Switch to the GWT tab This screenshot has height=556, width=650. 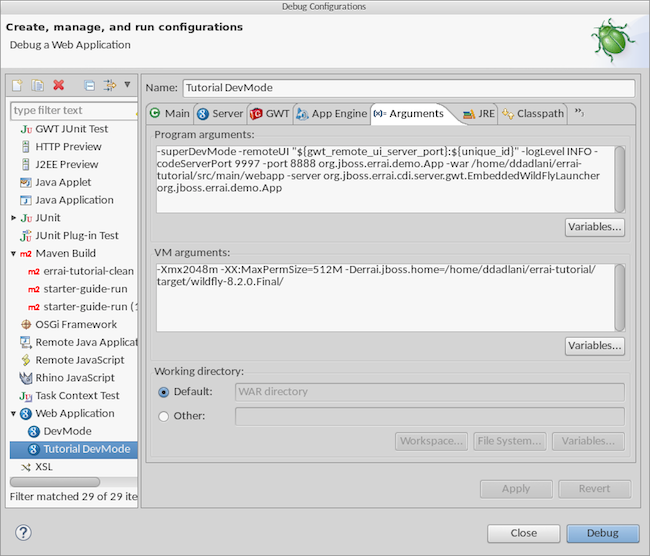270,114
